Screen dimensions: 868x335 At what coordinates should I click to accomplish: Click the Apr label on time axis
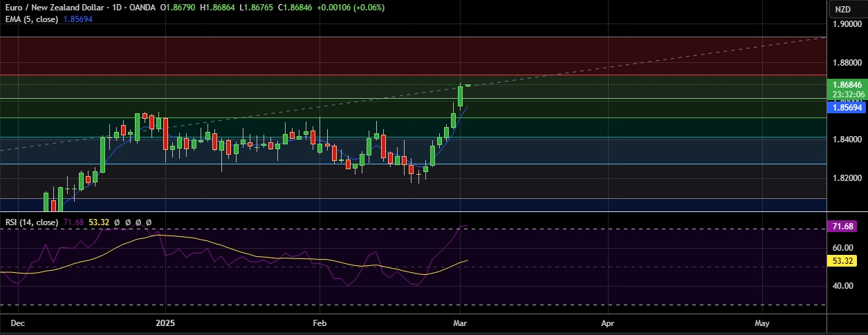[608, 323]
